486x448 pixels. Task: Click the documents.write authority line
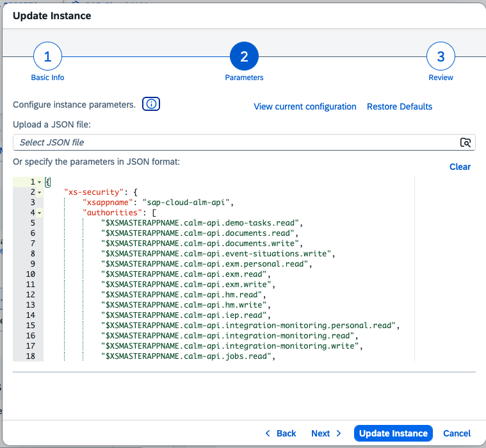tap(202, 244)
